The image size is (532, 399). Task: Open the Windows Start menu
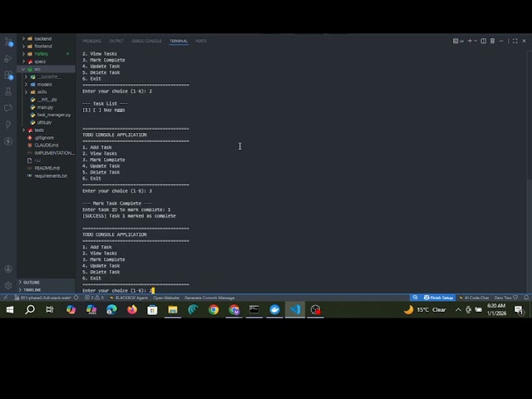click(10, 310)
